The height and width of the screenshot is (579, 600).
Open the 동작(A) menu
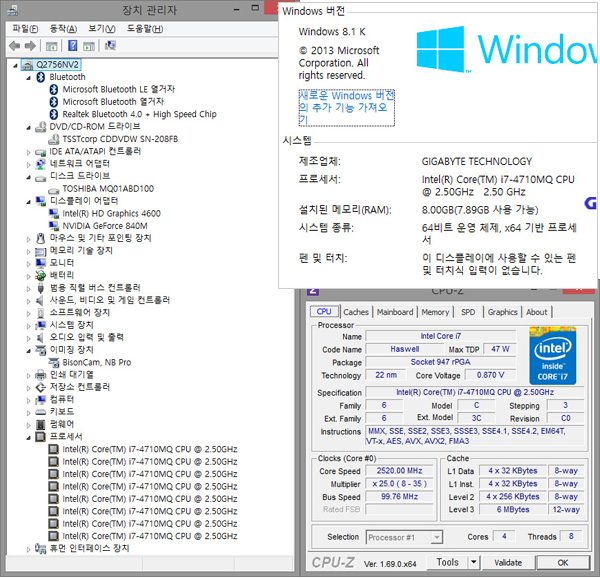pyautogui.click(x=63, y=29)
